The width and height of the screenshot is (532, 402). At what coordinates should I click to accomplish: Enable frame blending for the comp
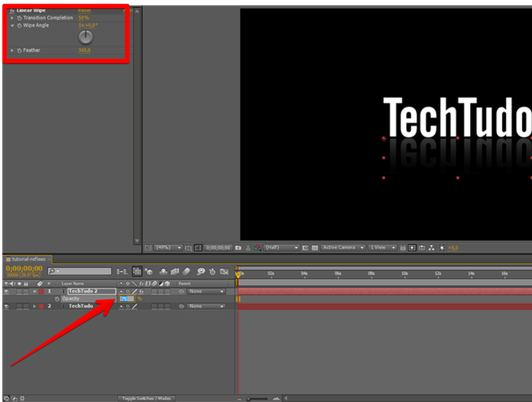point(175,272)
